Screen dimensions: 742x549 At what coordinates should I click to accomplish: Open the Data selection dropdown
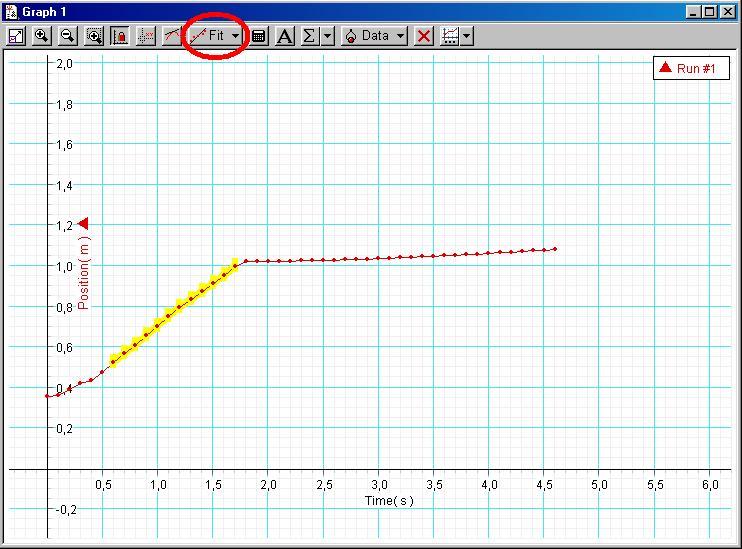click(x=374, y=36)
